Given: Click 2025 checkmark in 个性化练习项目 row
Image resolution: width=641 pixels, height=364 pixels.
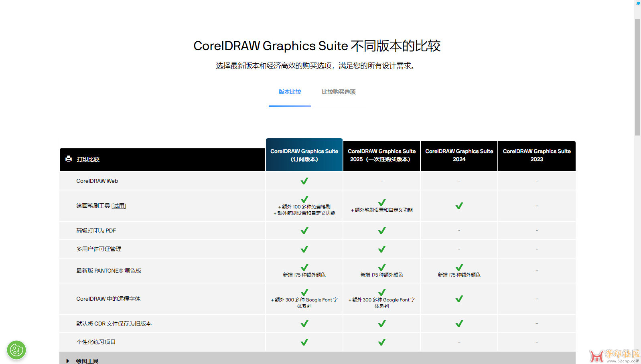Looking at the screenshot, I should tap(382, 342).
